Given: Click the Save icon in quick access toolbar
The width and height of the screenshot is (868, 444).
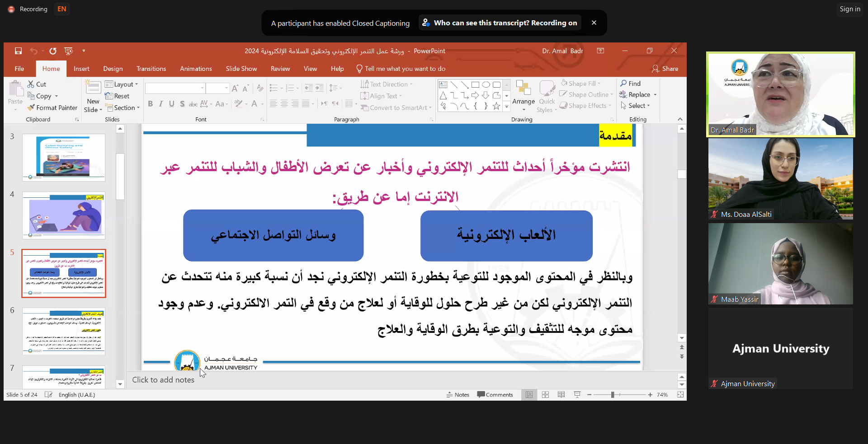Looking at the screenshot, I should tap(18, 51).
